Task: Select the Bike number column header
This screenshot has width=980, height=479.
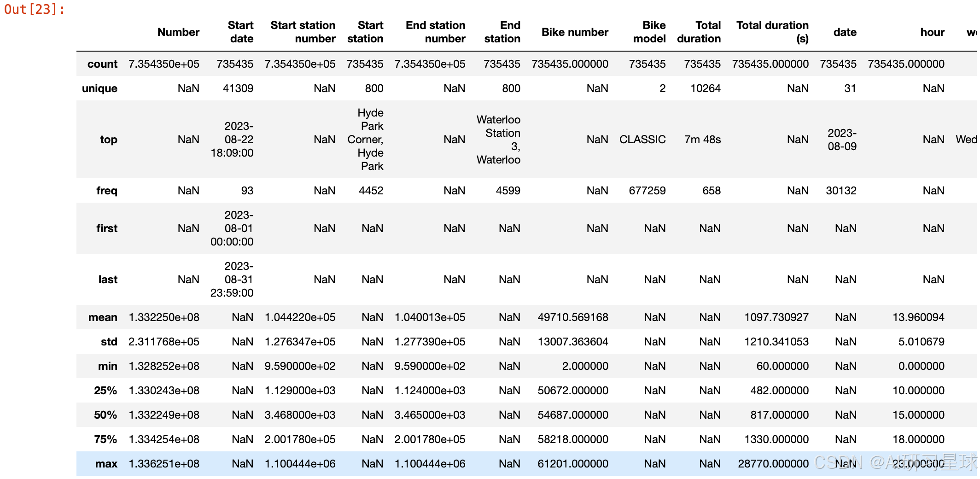Action: click(575, 32)
